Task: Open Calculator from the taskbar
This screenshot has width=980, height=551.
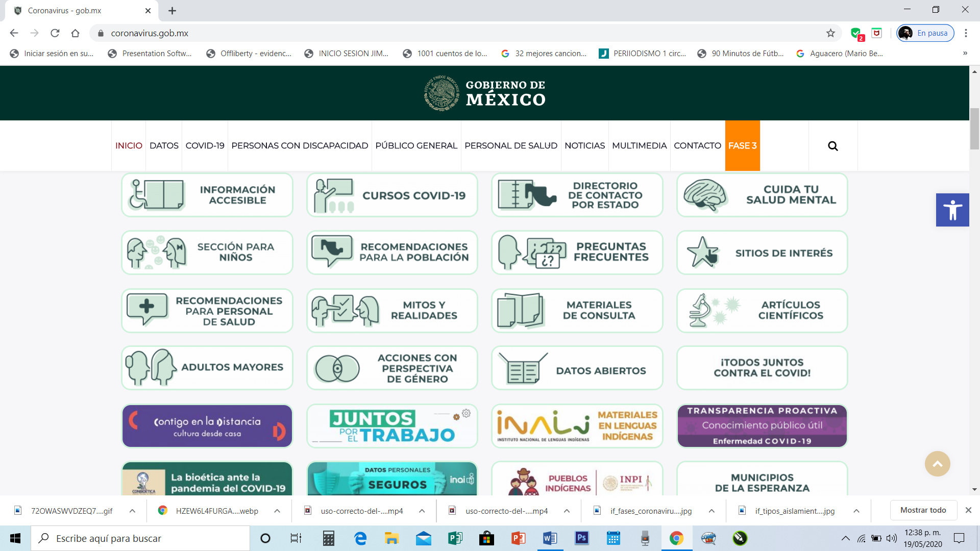Action: tap(329, 538)
